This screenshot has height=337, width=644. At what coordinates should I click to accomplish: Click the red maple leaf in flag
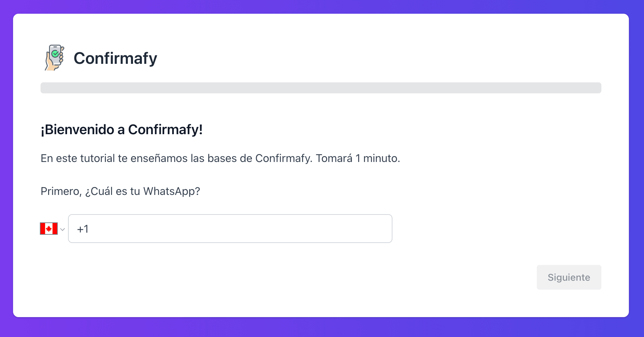click(49, 229)
